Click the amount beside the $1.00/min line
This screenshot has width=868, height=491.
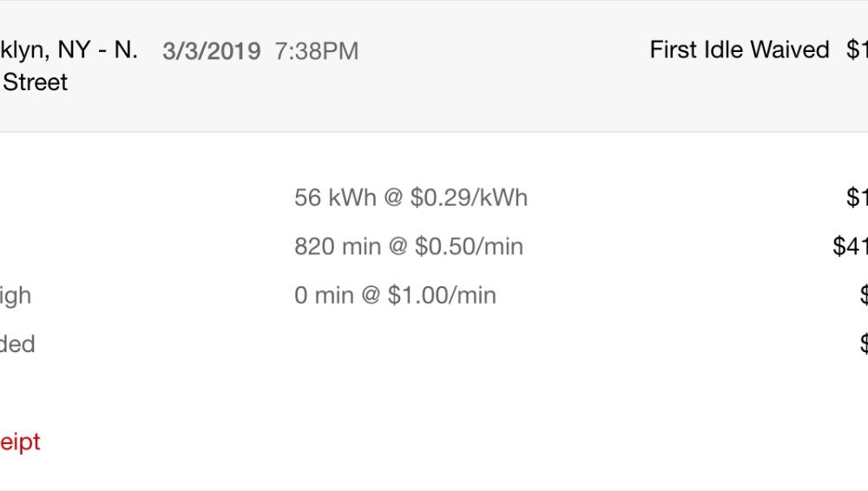click(864, 295)
